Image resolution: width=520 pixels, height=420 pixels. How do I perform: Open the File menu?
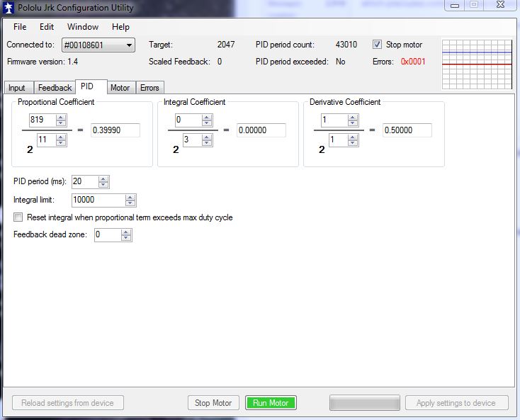pyautogui.click(x=20, y=27)
